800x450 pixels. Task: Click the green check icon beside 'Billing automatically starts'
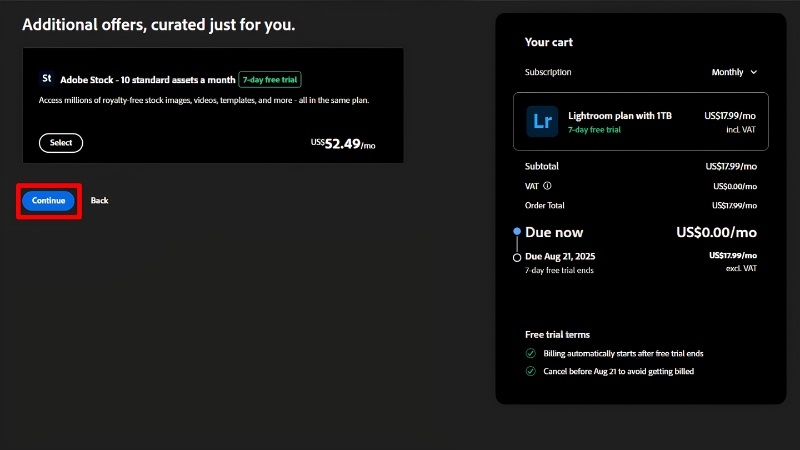pos(531,353)
